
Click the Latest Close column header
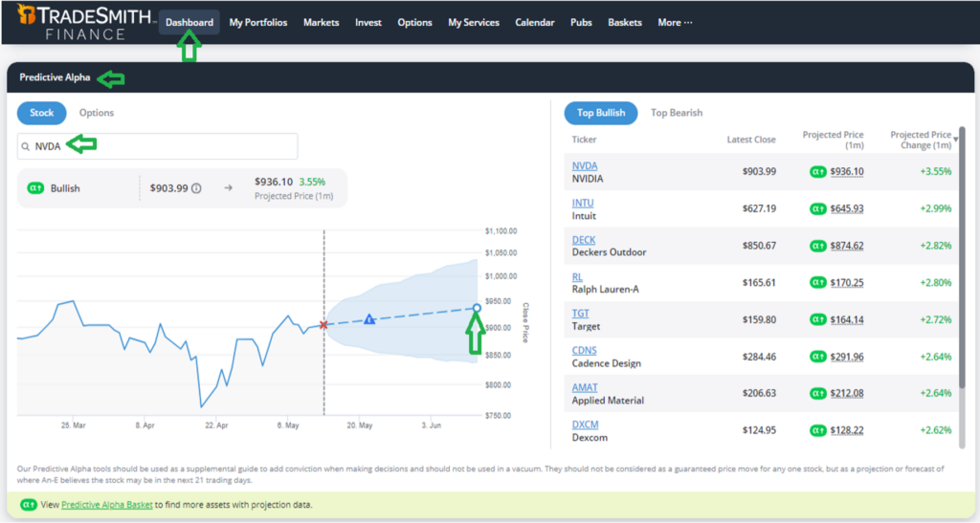click(x=751, y=140)
